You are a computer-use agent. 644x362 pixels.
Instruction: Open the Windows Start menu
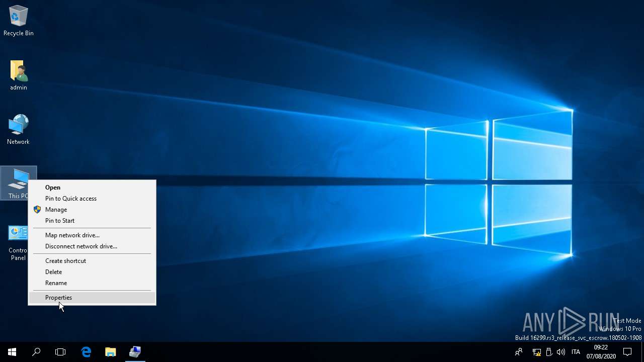pos(12,352)
